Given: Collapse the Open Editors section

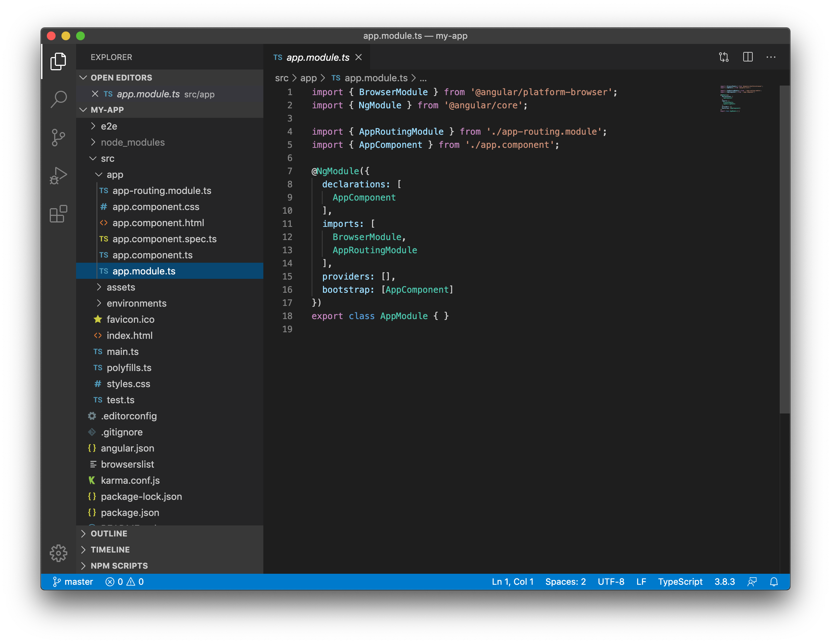Looking at the screenshot, I should [170, 77].
